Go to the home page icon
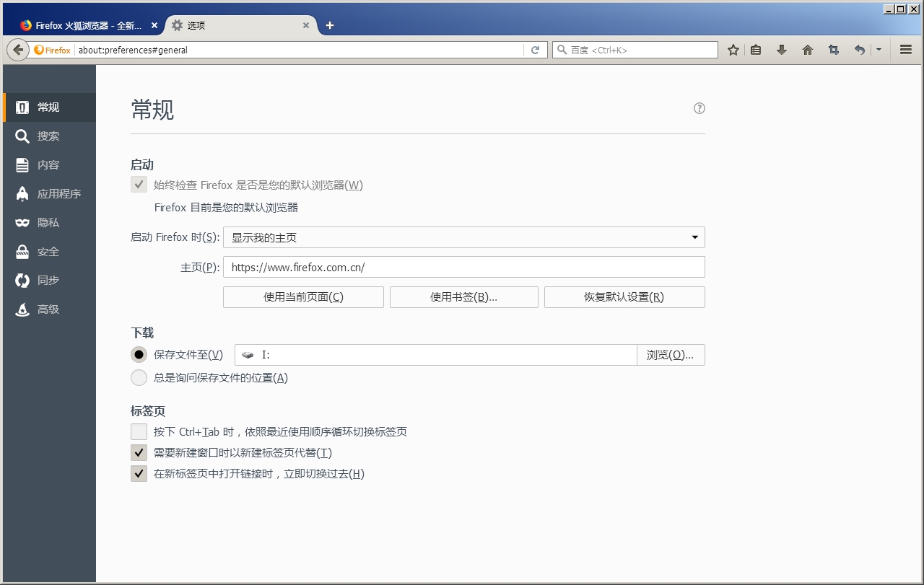This screenshot has height=585, width=924. coord(808,50)
